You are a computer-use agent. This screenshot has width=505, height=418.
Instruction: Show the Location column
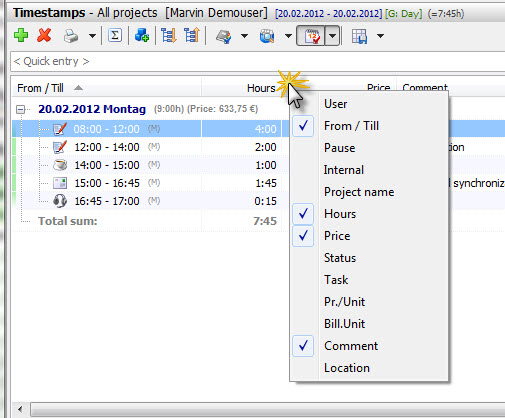[369, 368]
